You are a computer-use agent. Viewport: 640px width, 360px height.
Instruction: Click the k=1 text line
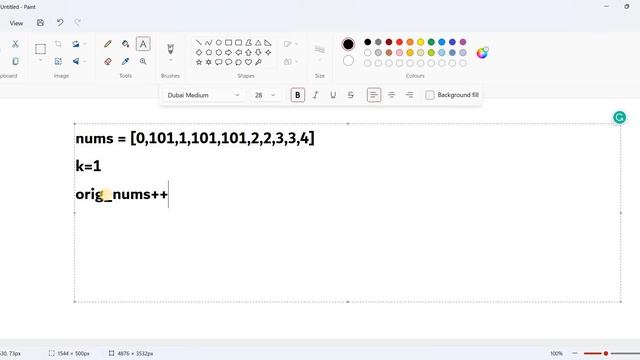88,166
